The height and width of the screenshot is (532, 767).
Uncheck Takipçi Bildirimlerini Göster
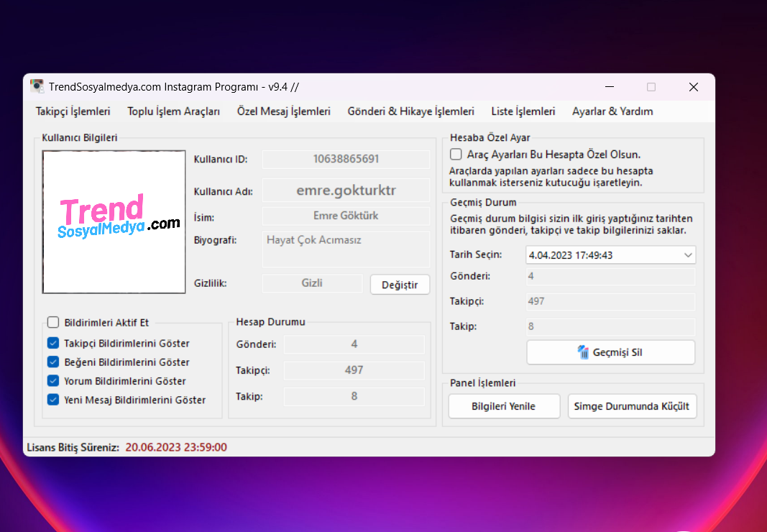pyautogui.click(x=53, y=344)
